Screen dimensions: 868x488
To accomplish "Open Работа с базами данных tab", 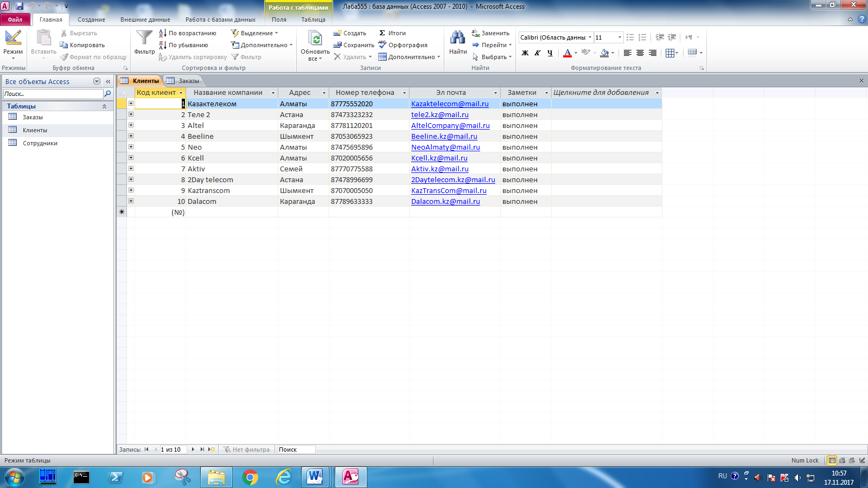I will (220, 20).
